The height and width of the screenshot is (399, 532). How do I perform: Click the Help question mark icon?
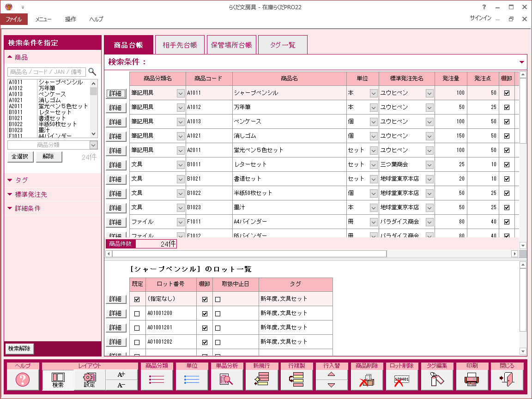coord(23,379)
